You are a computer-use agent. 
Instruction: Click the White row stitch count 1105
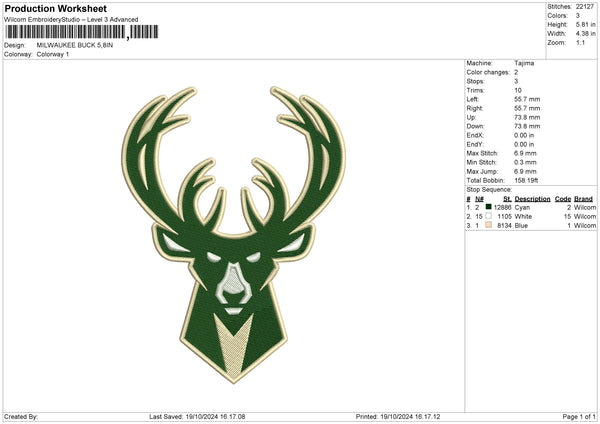504,216
